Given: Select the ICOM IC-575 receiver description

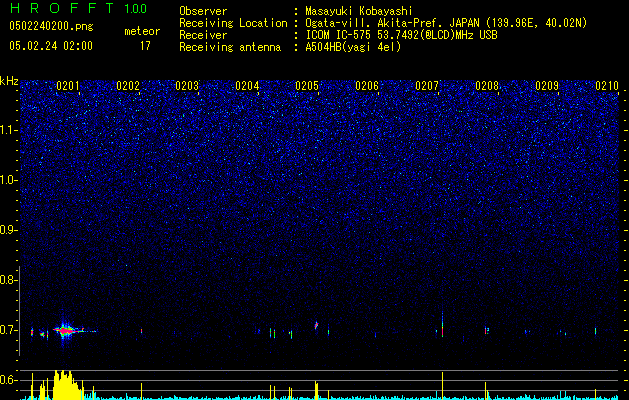Looking at the screenshot, I should pos(401,35).
